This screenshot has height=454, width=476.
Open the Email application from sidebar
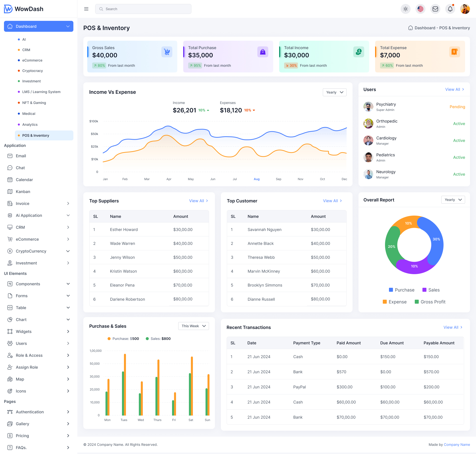(21, 156)
